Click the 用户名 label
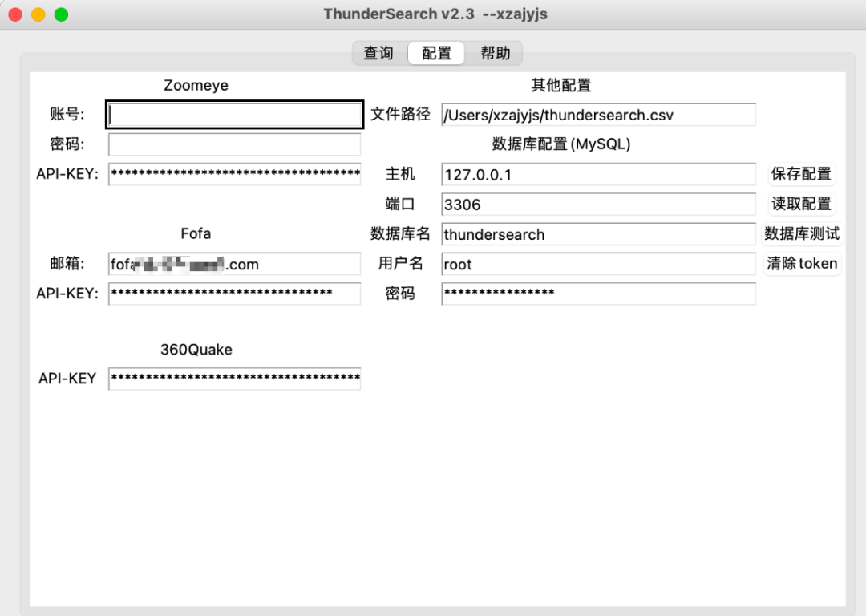The image size is (866, 616). click(400, 264)
